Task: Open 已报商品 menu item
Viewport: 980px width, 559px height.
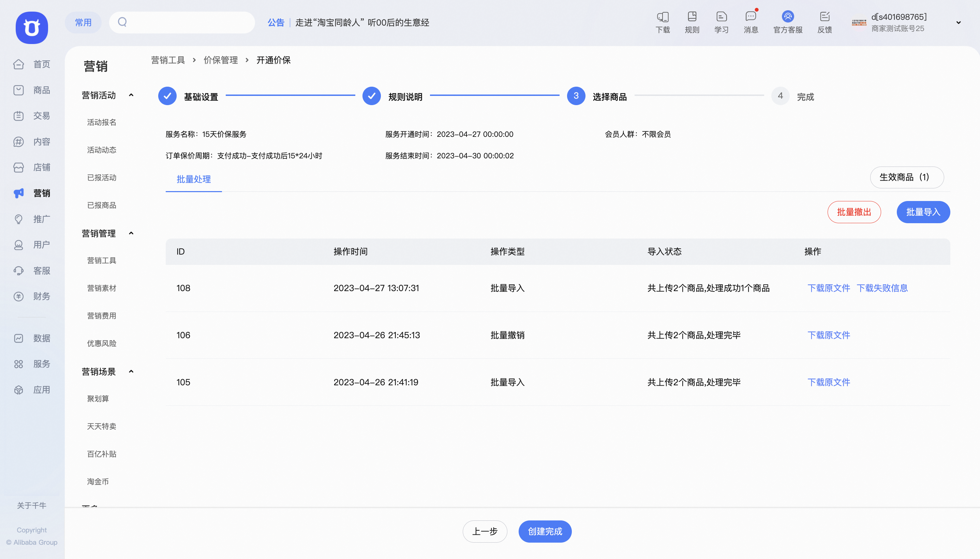Action: (102, 205)
